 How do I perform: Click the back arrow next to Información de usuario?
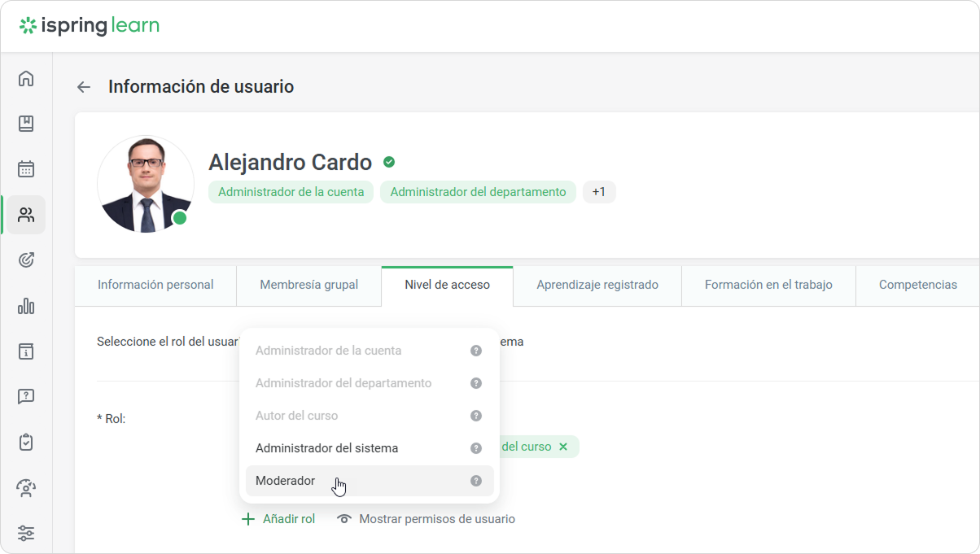(x=83, y=87)
